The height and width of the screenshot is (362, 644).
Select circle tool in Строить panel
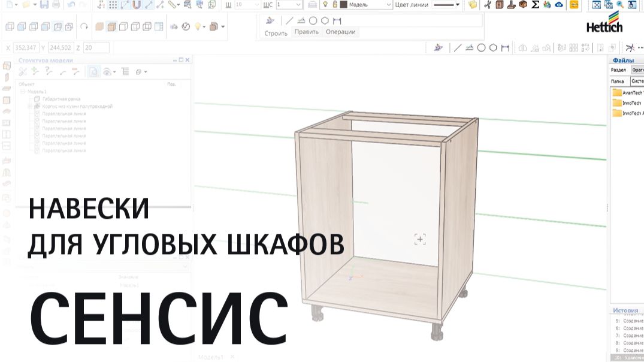[x=313, y=20]
